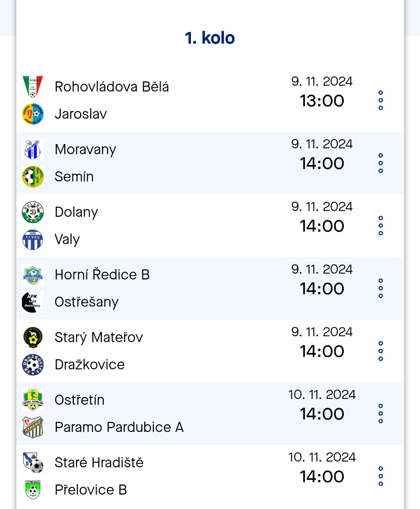Click the Přelovice B team name

click(x=91, y=490)
